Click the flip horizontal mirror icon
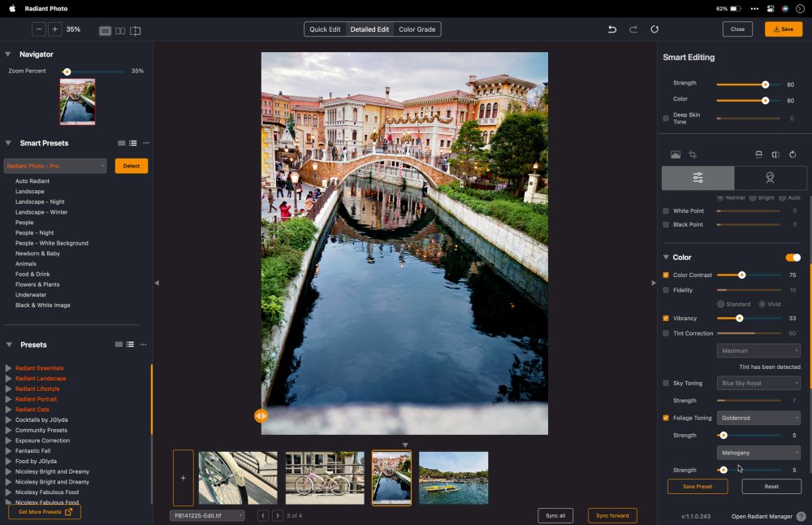Screen dimensions: 812x525 pyautogui.click(x=775, y=154)
